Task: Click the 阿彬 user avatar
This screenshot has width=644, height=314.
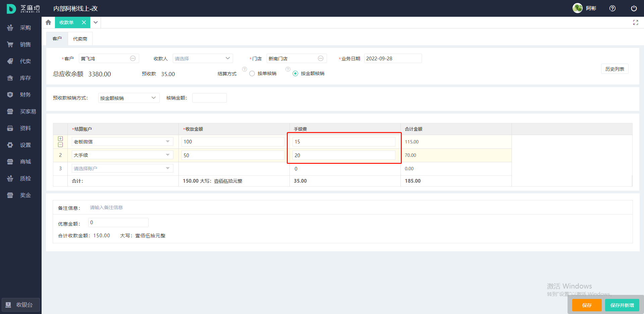Action: 578,8
